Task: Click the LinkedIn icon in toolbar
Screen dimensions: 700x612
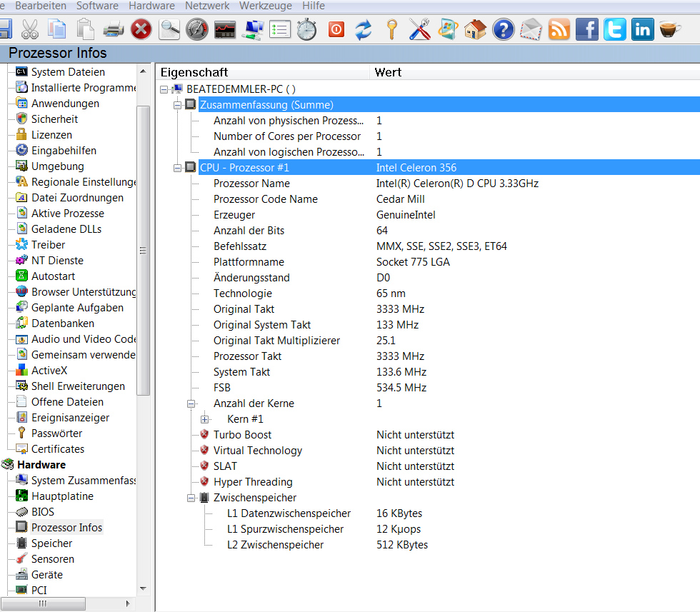Action: (x=642, y=29)
